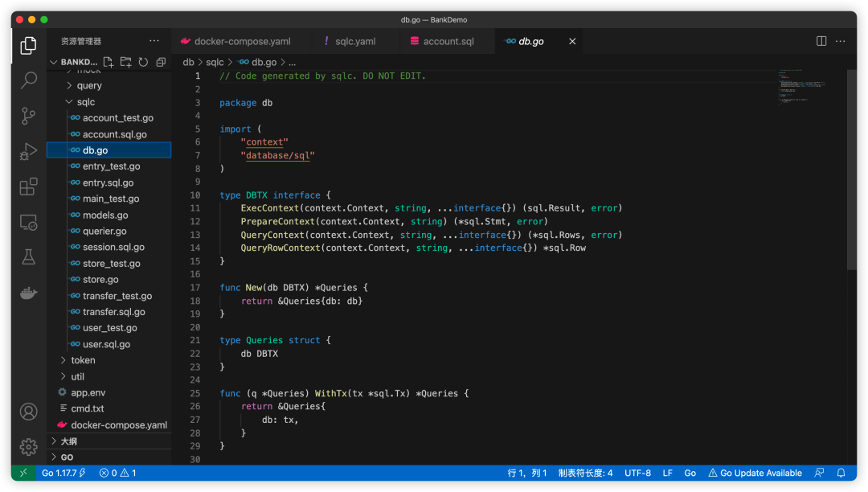
Task: Open entry.sql.go file
Action: [109, 182]
